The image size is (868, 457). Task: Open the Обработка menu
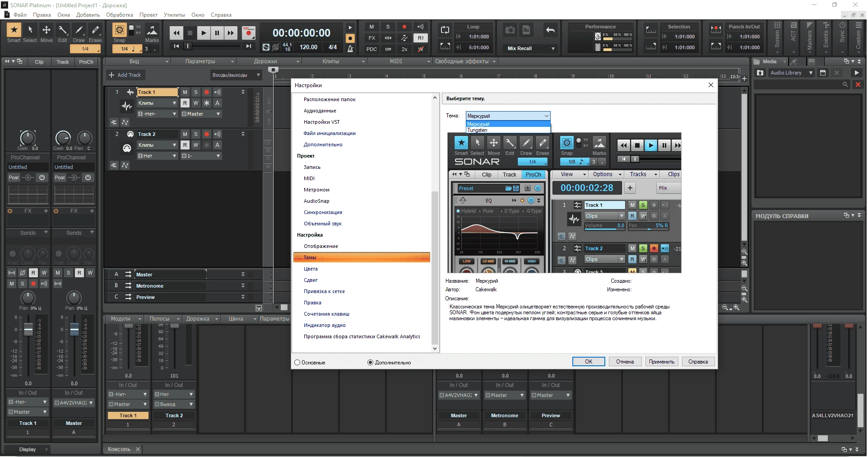120,15
